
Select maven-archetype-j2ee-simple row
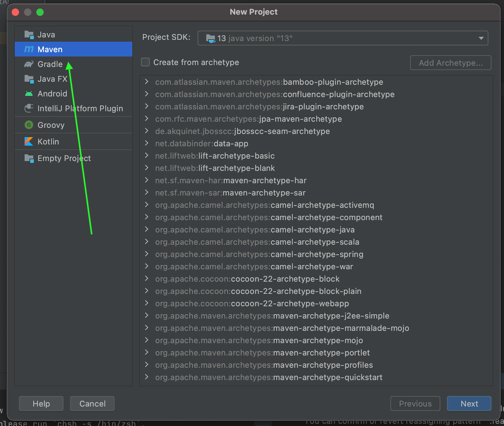pyautogui.click(x=316, y=316)
